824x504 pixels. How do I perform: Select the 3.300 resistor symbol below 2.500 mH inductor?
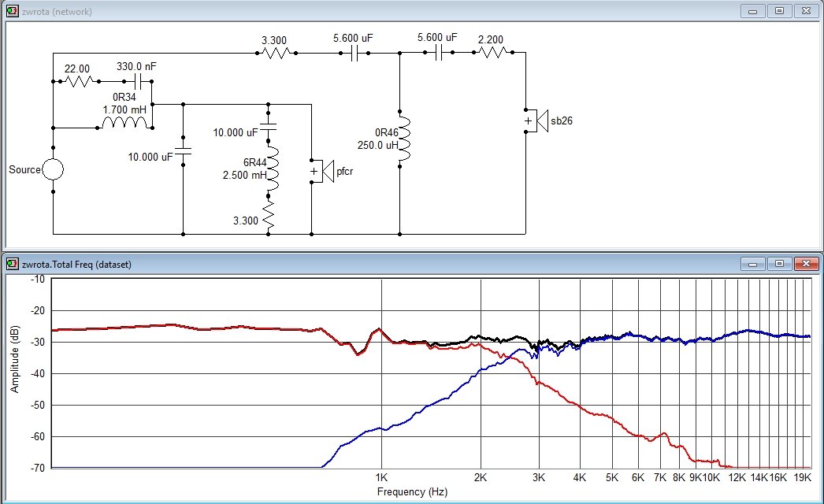[x=269, y=215]
